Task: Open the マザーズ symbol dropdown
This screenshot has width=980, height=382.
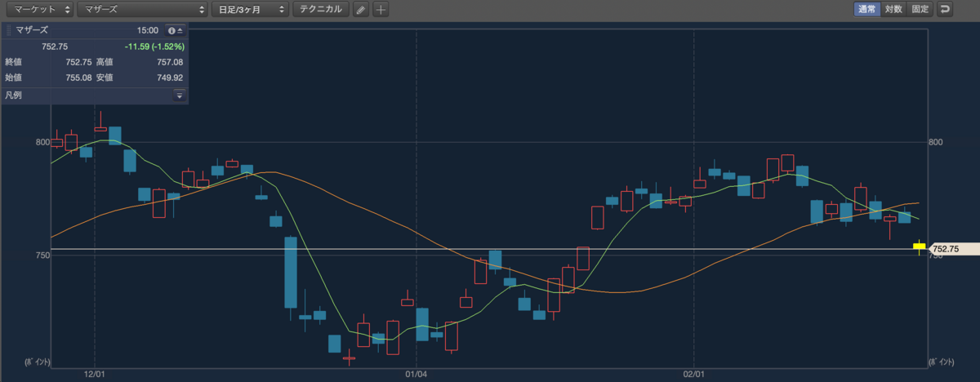Action: click(142, 10)
